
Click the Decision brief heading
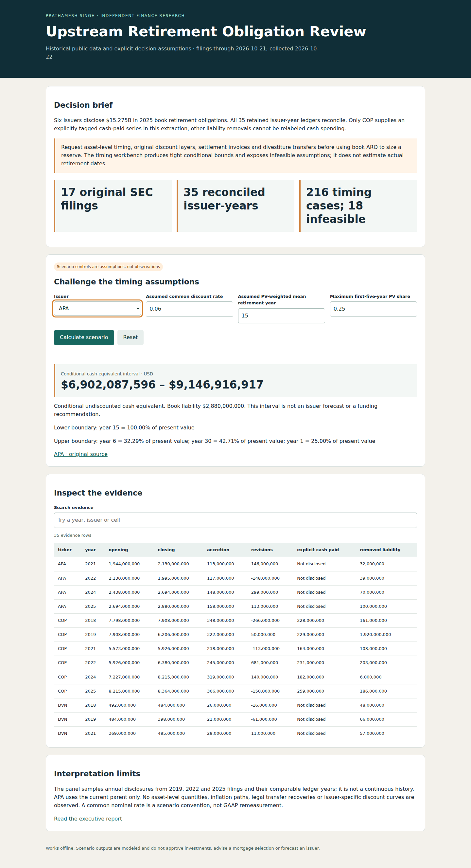click(x=83, y=105)
